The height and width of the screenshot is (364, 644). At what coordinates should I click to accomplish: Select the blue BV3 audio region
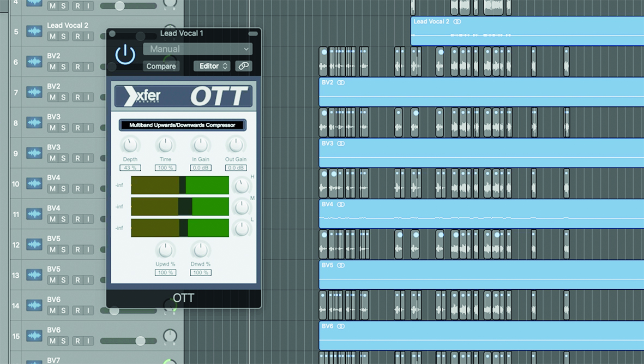[482, 152]
